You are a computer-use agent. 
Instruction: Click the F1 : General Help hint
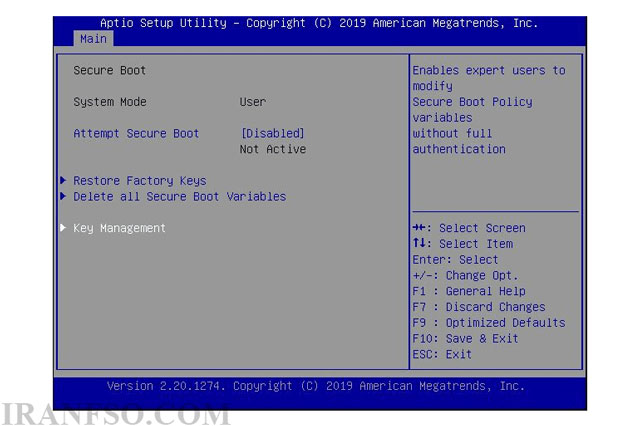(x=469, y=291)
